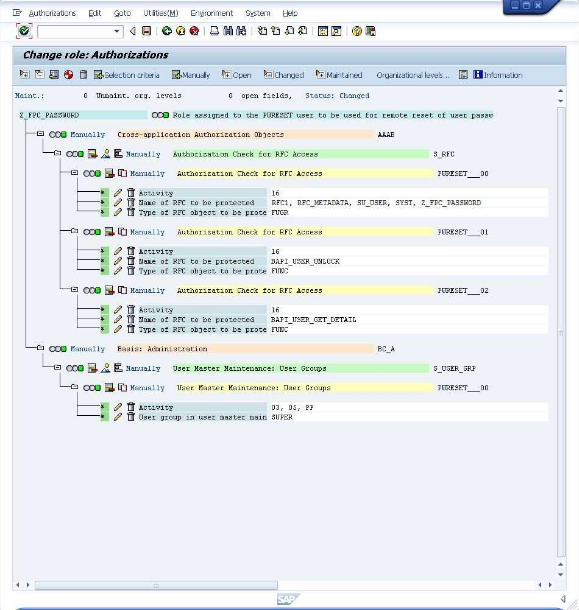Open the Environment menu

(x=212, y=13)
